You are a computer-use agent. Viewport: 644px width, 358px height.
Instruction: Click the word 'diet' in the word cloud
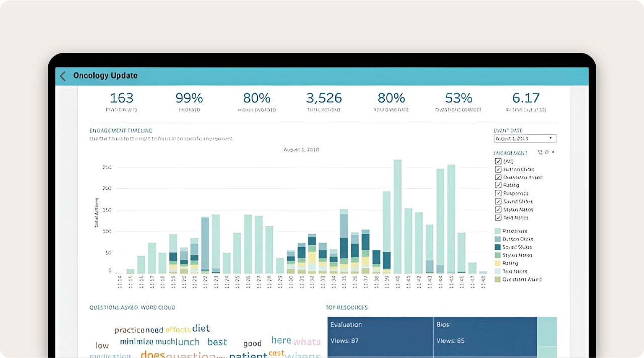pyautogui.click(x=201, y=328)
